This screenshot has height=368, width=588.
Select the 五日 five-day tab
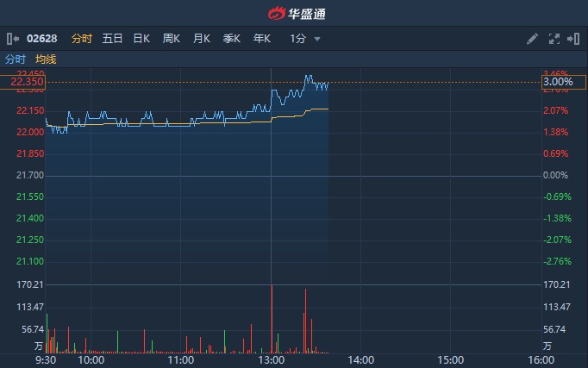112,39
